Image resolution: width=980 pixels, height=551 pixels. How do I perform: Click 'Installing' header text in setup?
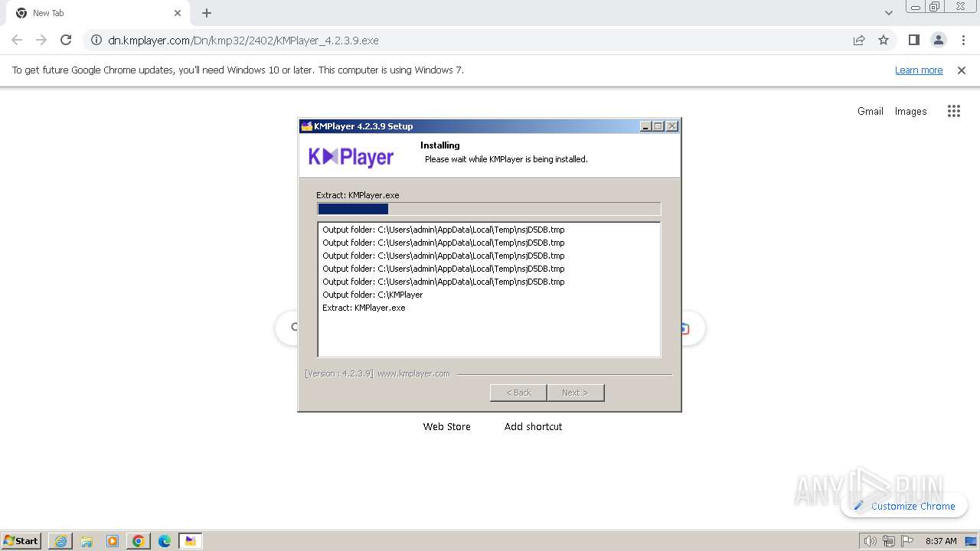[x=440, y=145]
